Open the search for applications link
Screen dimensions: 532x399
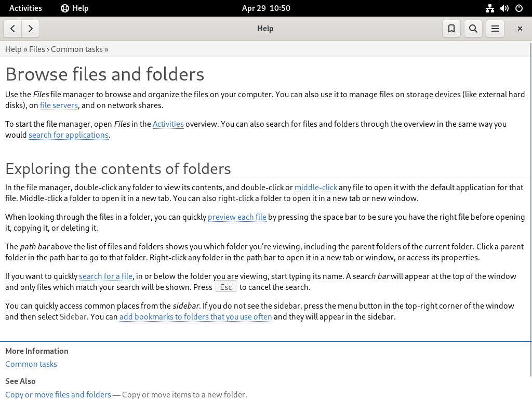[69, 135]
